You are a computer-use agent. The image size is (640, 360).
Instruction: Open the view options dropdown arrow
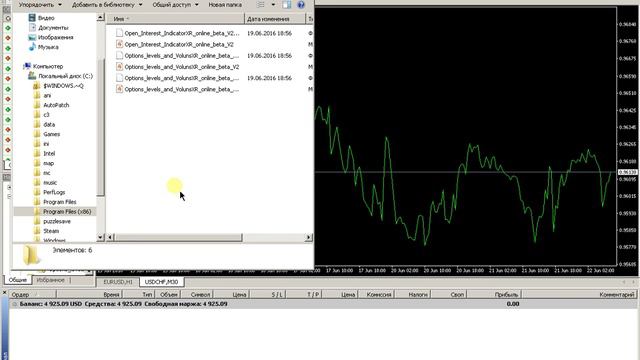(x=273, y=5)
